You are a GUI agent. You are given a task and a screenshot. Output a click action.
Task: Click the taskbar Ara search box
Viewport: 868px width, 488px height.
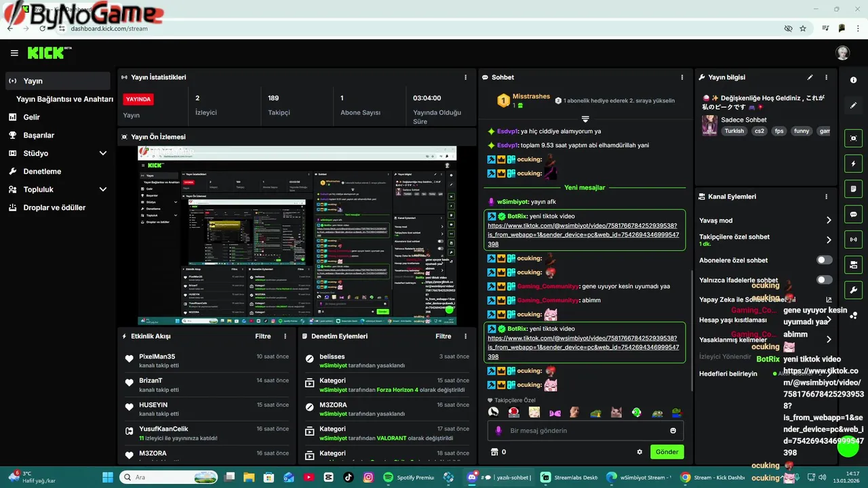[x=169, y=477]
